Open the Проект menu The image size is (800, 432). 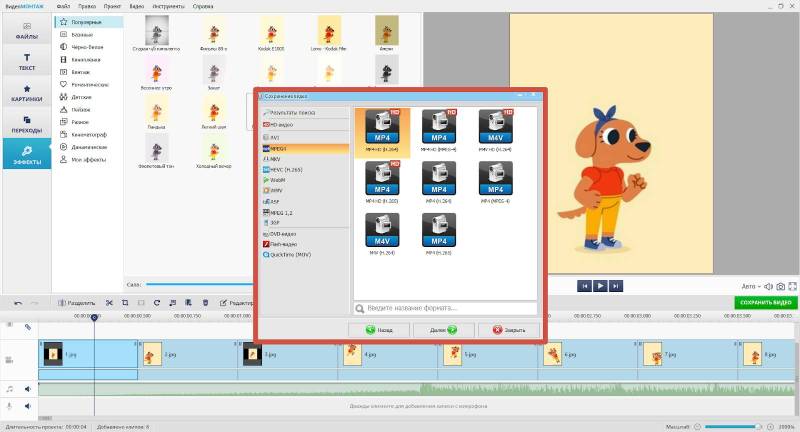click(x=112, y=6)
